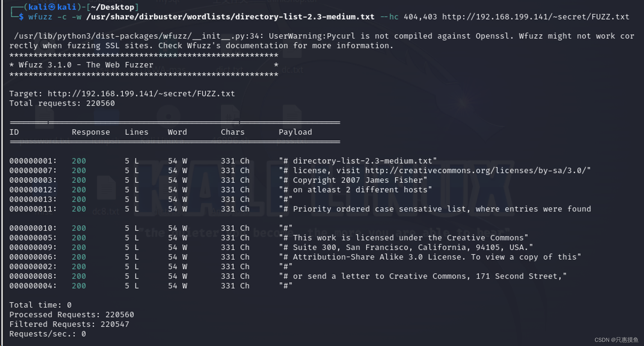Click the 'Processed Requests: 220560' line
The image size is (644, 346).
(x=72, y=315)
